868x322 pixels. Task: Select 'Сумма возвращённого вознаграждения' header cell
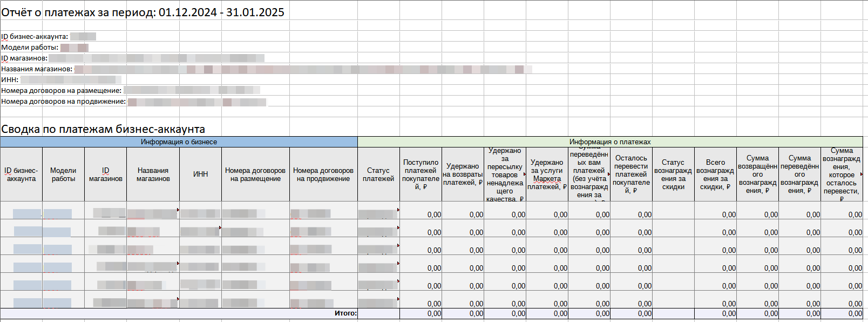[x=757, y=175]
